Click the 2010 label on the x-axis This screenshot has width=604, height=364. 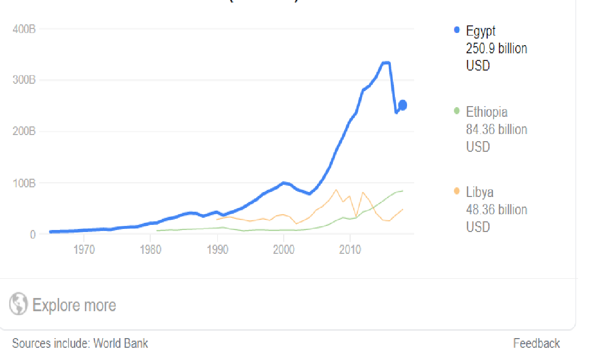point(350,250)
